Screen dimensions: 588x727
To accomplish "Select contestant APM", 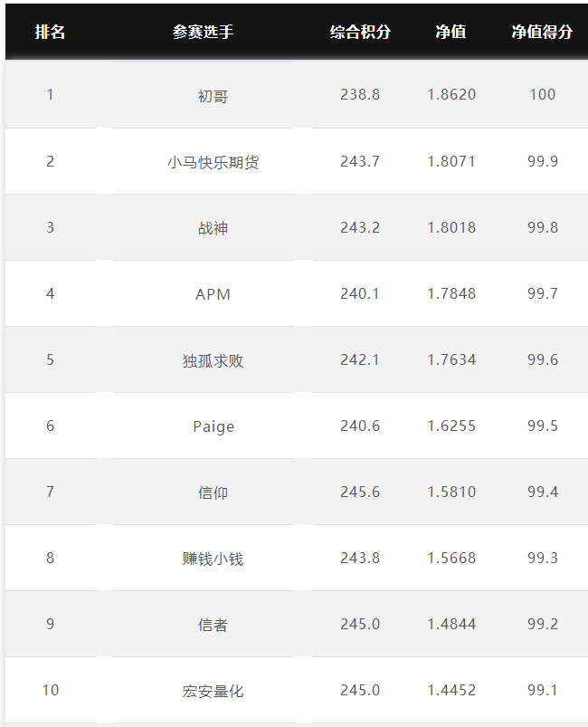I will (x=213, y=294).
